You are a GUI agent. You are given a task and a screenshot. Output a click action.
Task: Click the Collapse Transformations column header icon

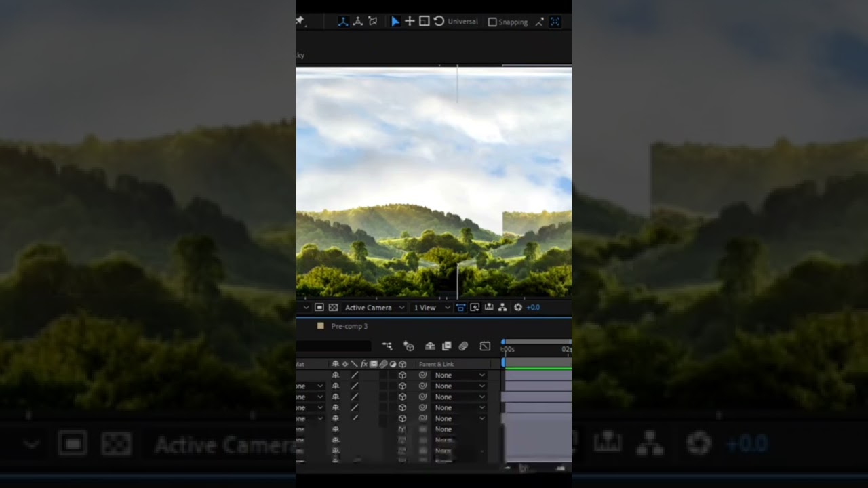[x=344, y=365]
